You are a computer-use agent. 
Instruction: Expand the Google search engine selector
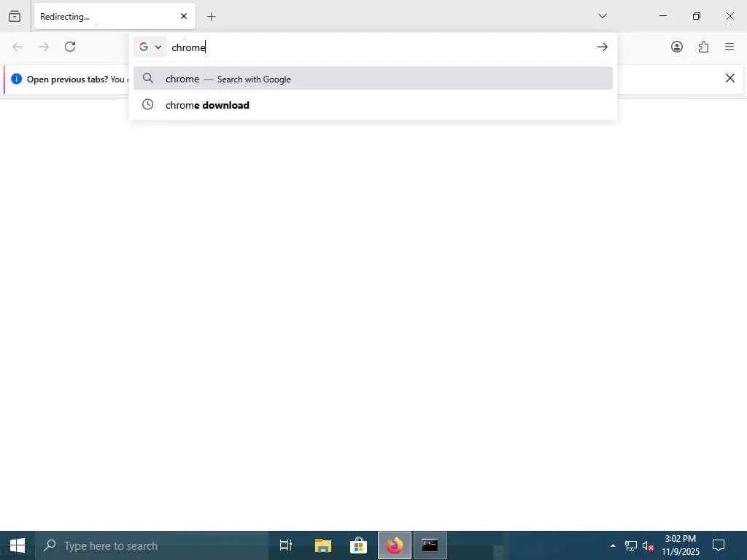pyautogui.click(x=150, y=47)
